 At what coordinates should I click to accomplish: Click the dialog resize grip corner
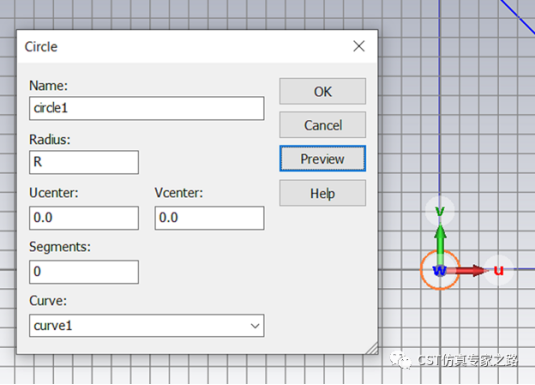(371, 348)
